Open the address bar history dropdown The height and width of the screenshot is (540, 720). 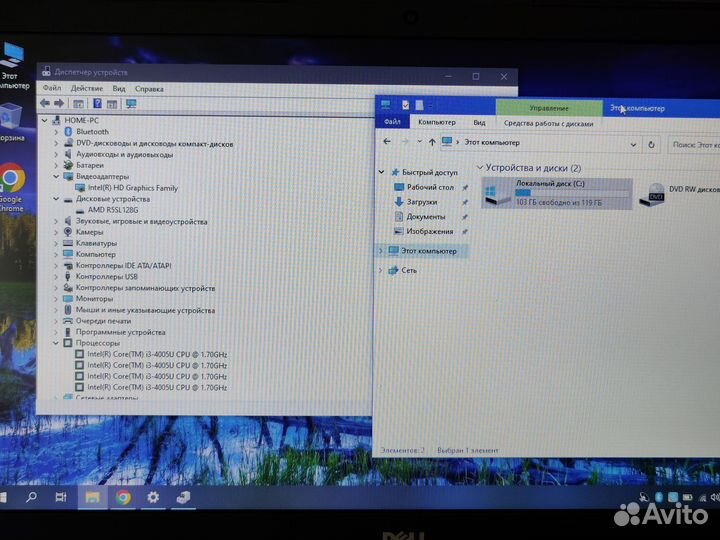633,145
